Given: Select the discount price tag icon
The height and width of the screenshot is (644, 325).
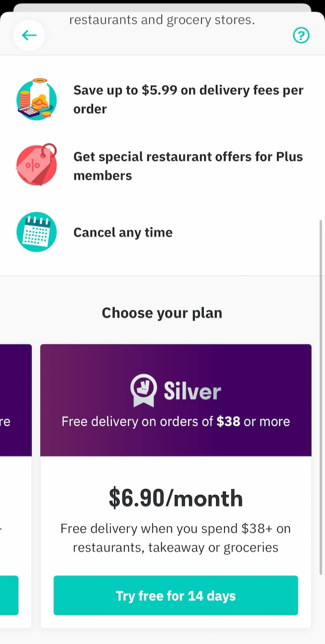Looking at the screenshot, I should [x=36, y=165].
